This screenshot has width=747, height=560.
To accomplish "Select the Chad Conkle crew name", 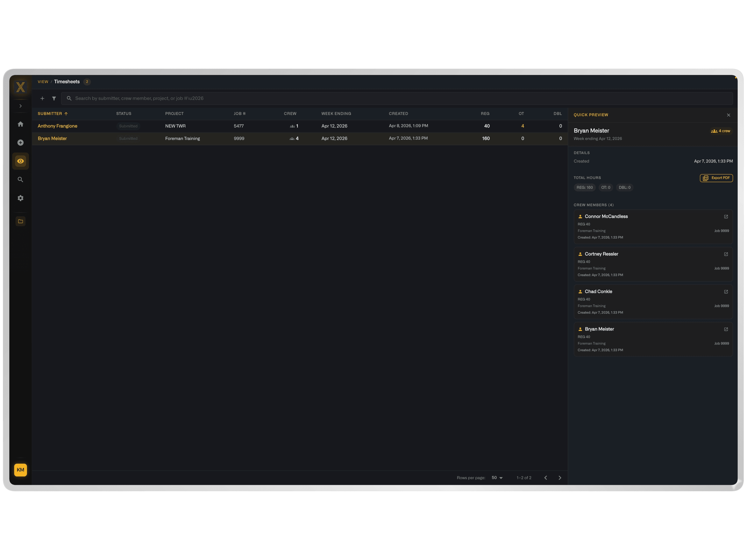I will (598, 291).
